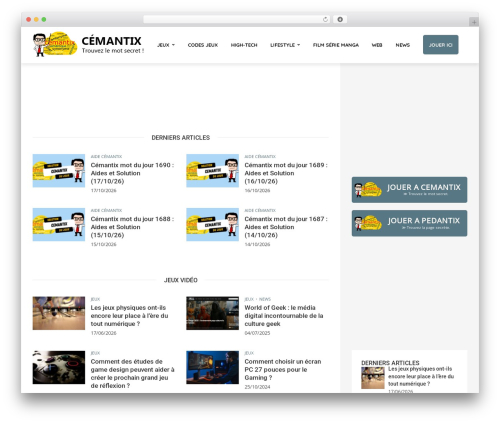Click AIDE CÉMANTIX category above jour 1688
Screen dimensions: 500x423
coord(106,210)
